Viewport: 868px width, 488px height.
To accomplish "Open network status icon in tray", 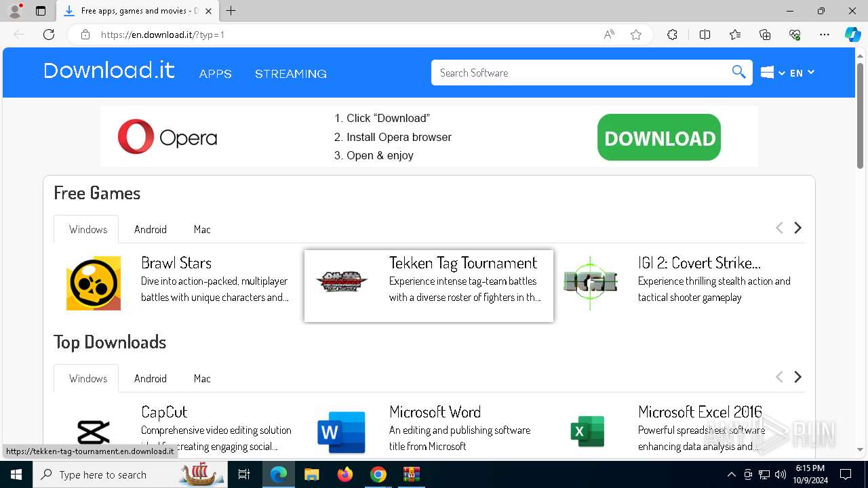I will [x=764, y=474].
